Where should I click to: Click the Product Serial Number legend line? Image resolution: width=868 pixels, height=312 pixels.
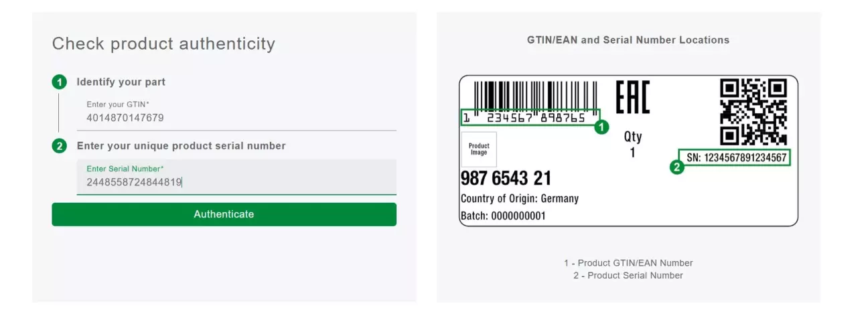point(628,275)
